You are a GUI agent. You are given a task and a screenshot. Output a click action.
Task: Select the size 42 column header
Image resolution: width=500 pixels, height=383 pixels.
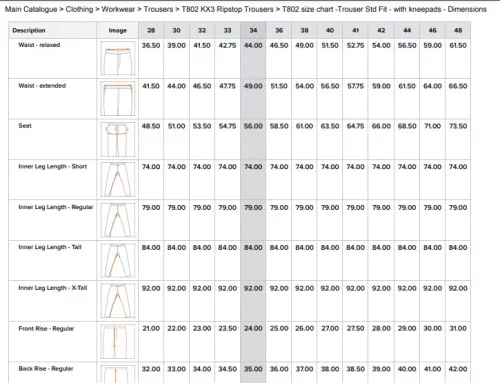(x=381, y=30)
